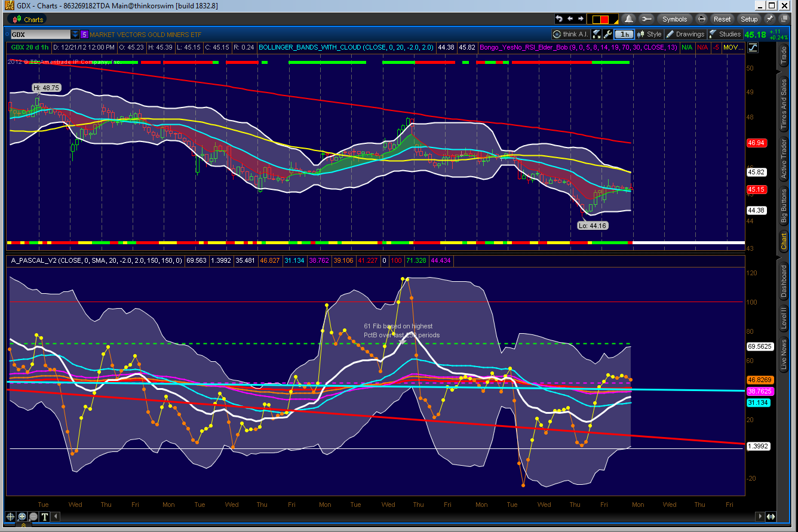Screen dimensions: 798x532
Task: Click the scroll right arrow at chart bottom
Action: tap(760, 516)
